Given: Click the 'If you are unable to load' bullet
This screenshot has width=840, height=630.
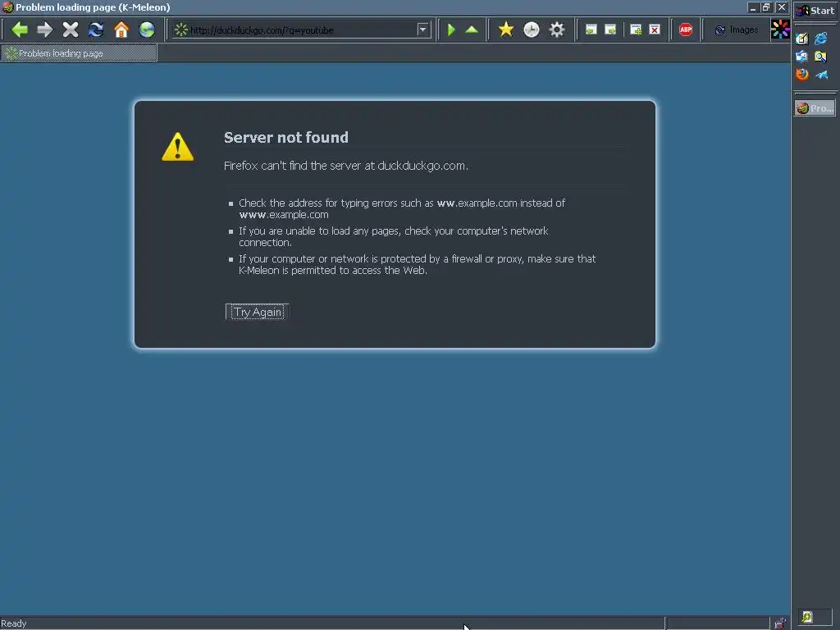Looking at the screenshot, I should (393, 237).
